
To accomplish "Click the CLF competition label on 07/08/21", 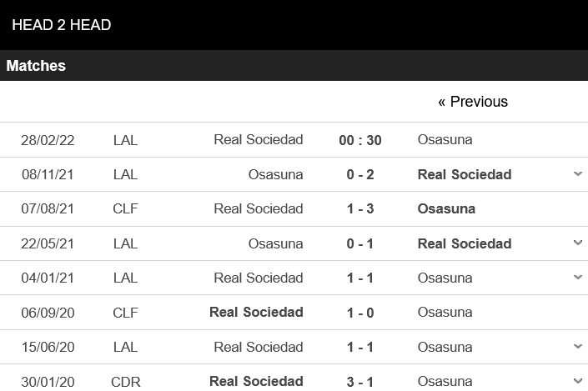I will (x=125, y=208).
